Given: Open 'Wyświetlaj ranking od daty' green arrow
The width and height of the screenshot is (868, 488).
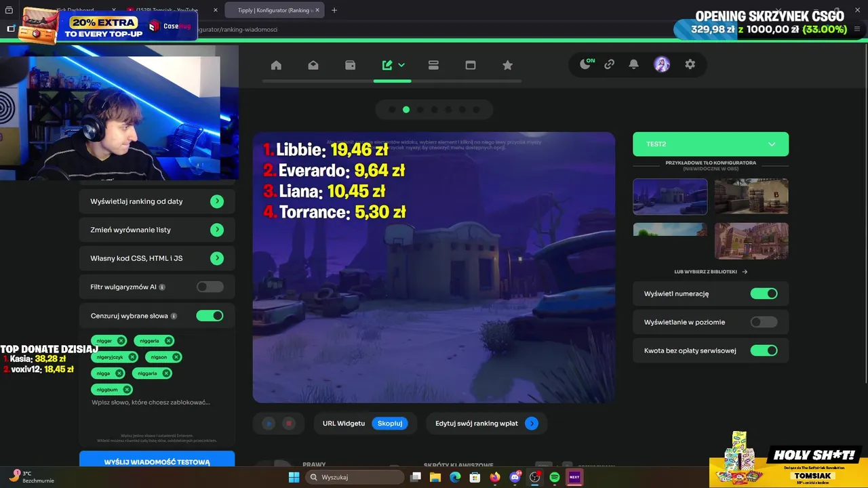Looking at the screenshot, I should [217, 201].
